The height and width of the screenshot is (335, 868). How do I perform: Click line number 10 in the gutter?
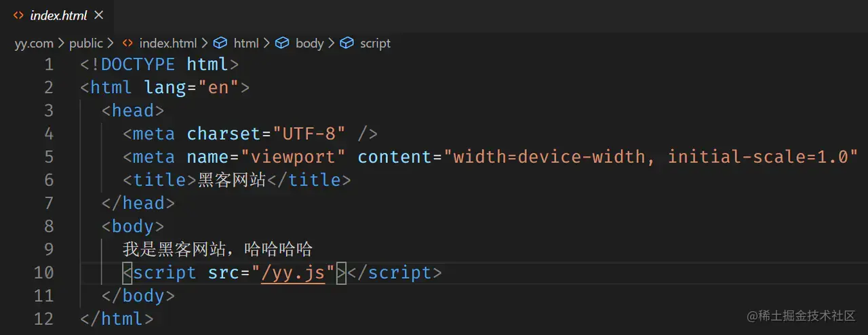[43, 273]
